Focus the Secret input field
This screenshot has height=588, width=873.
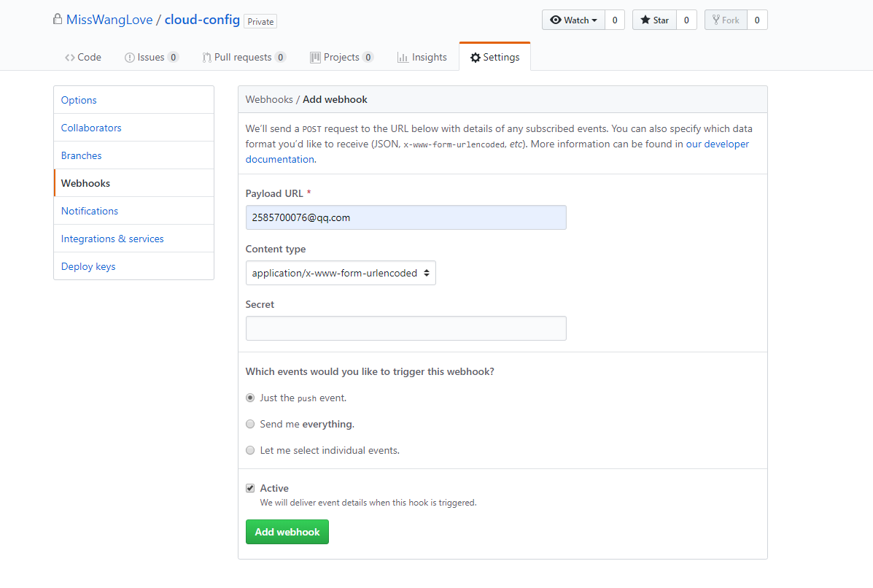coord(406,328)
